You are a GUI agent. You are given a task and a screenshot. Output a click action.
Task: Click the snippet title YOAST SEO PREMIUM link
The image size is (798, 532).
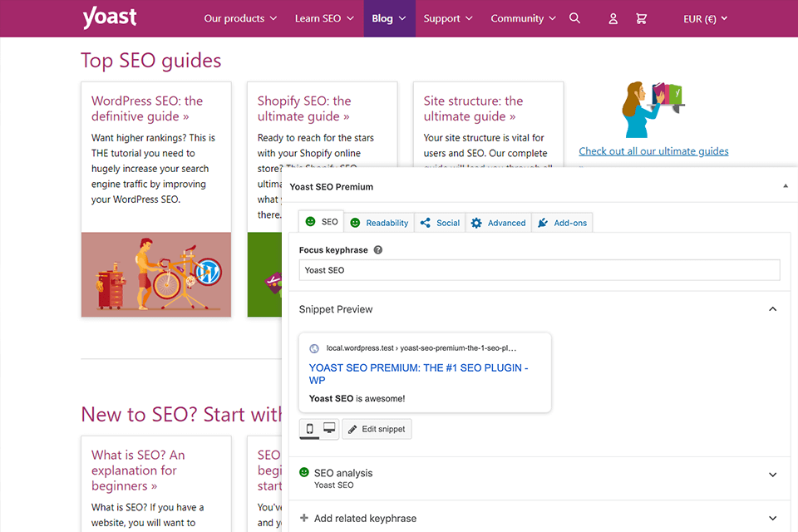[x=418, y=374]
